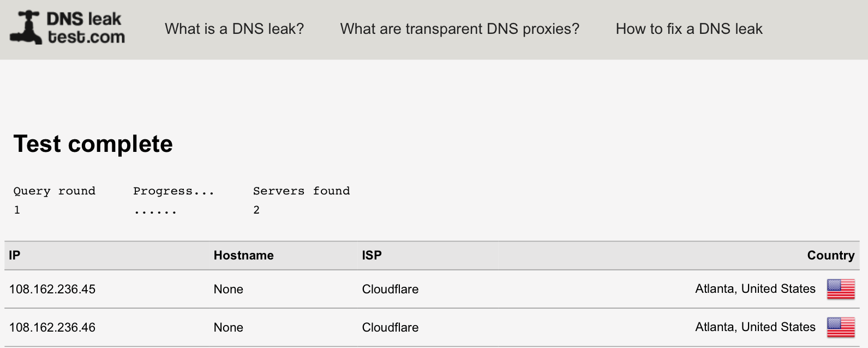
Task: Click the DNS leak test.com site title text
Action: pyautogui.click(x=86, y=28)
